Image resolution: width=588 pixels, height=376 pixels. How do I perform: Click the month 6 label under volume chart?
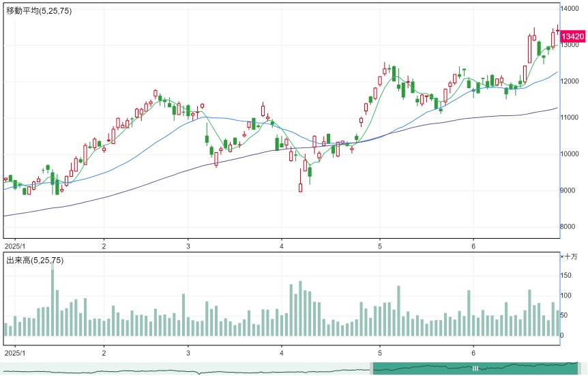click(473, 353)
